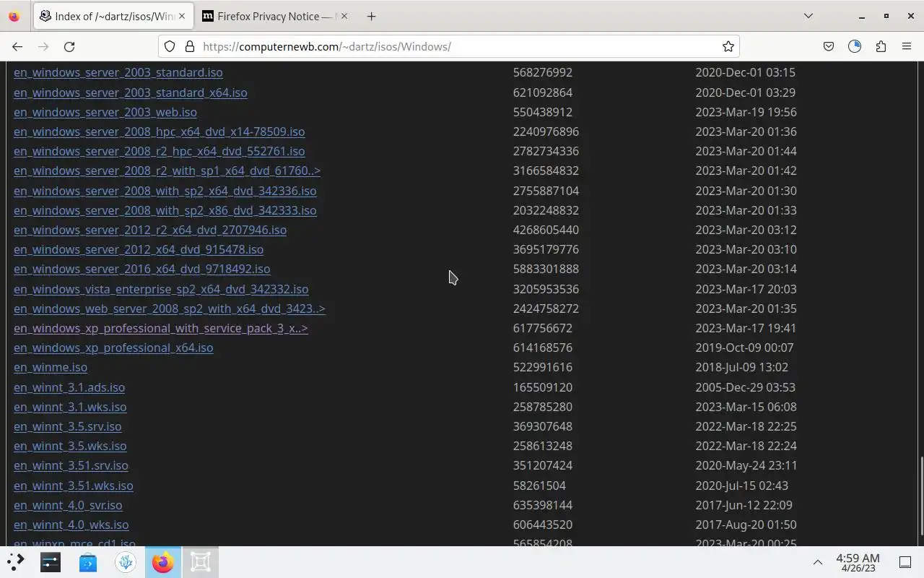Click the show desktop button in tray
The image size is (924, 578).
(905, 562)
